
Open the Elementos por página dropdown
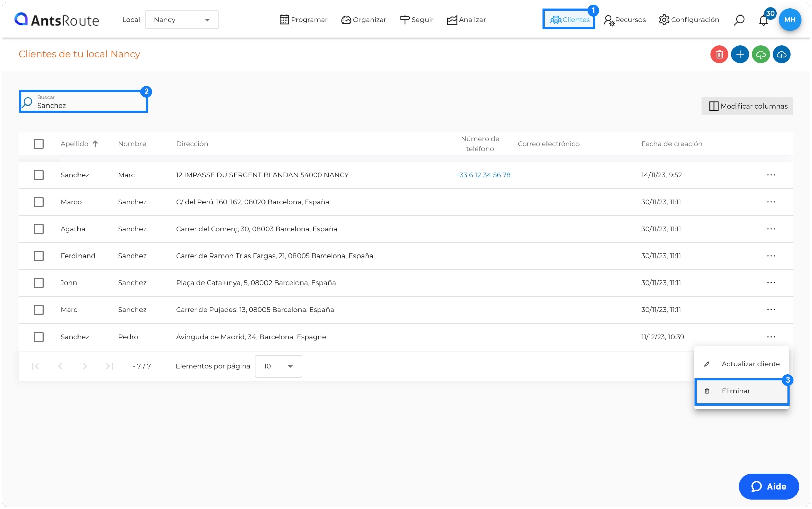(278, 366)
